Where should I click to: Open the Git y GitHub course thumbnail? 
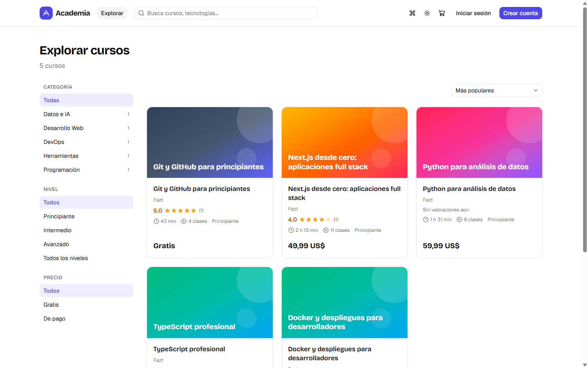point(210,142)
